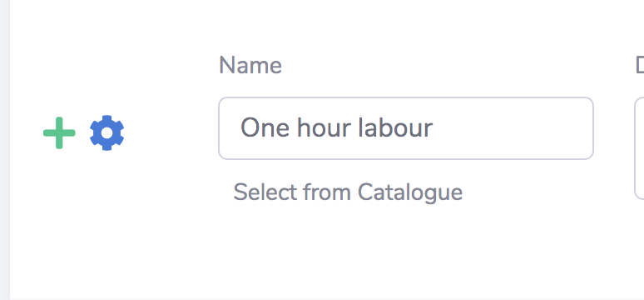This screenshot has height=300, width=644.
Task: Focus the field containing One hour labour
Action: pos(406,128)
